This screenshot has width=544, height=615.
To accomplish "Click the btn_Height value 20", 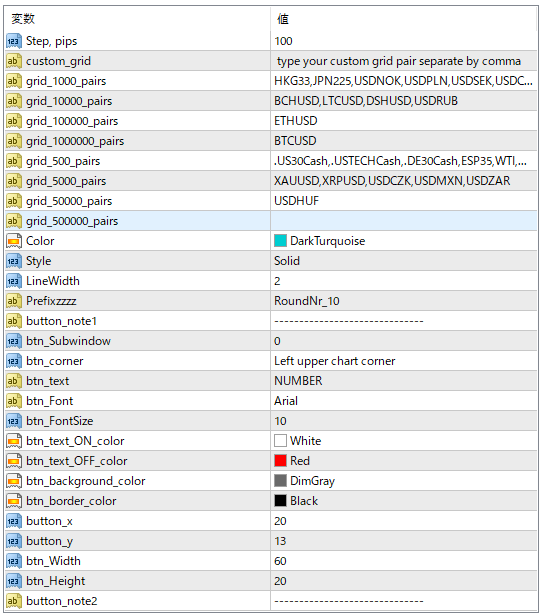I will [x=280, y=581].
